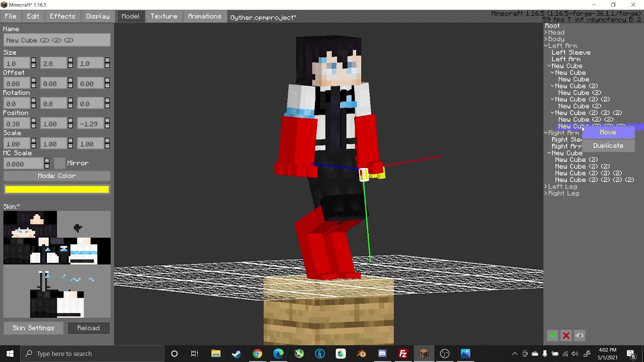Open Discord from the taskbar
Screen dimensions: 644x362
point(382,353)
